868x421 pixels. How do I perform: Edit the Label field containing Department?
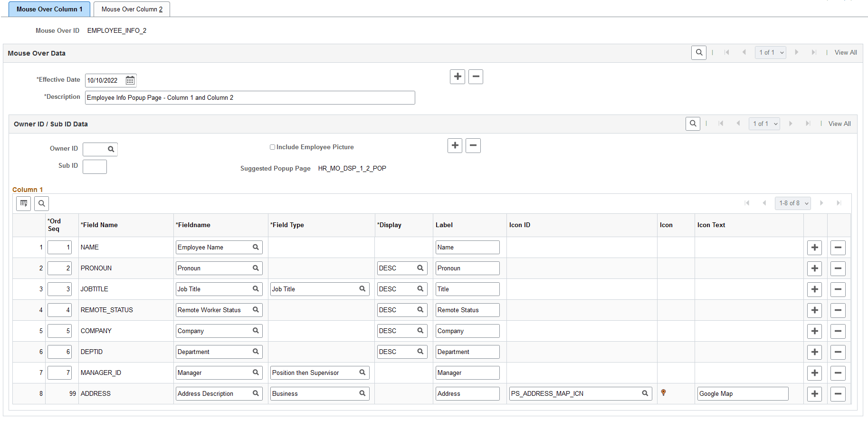[x=467, y=352]
